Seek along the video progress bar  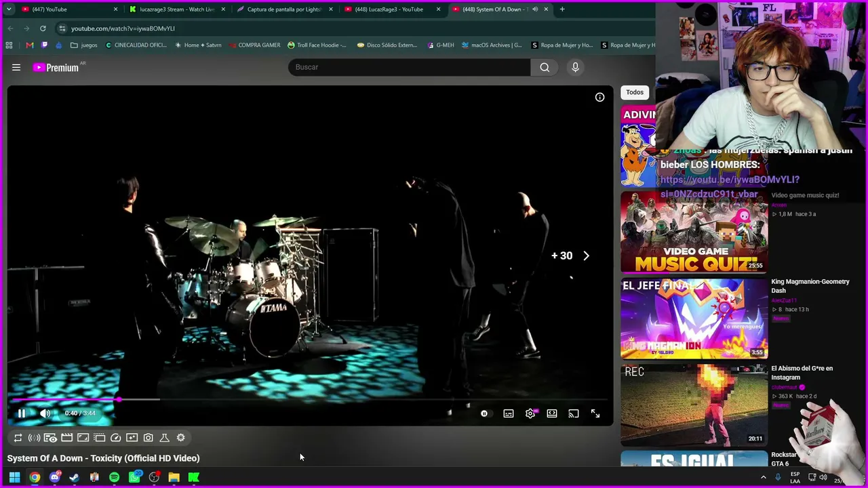pos(311,399)
